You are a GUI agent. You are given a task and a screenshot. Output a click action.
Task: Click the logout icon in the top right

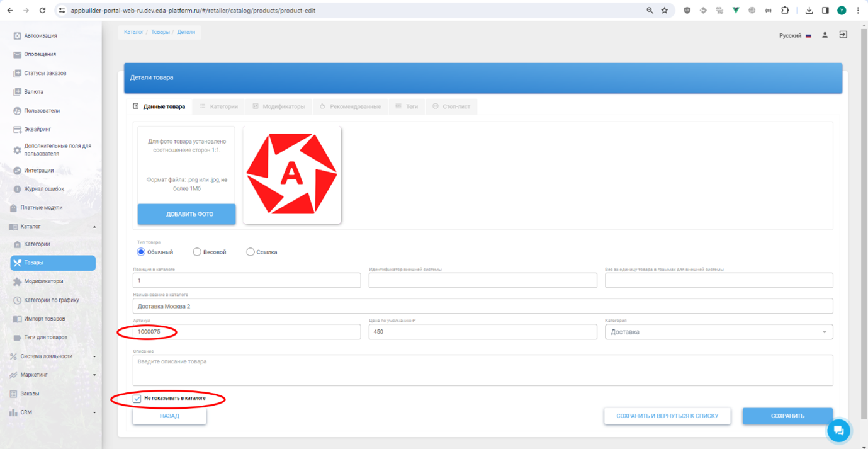[843, 35]
